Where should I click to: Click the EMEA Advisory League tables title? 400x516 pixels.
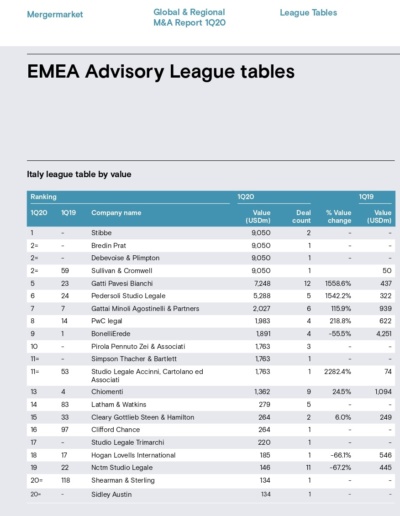(x=161, y=72)
